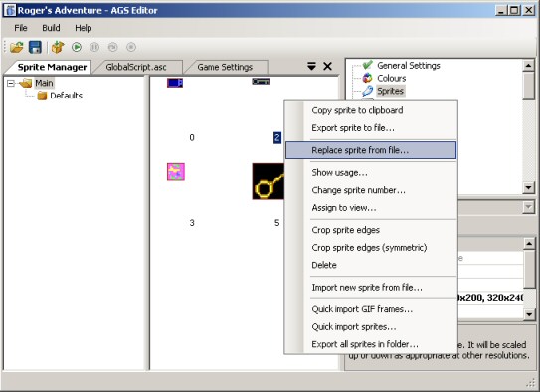
Task: Switch to the Game Settings tab
Action: 225,67
